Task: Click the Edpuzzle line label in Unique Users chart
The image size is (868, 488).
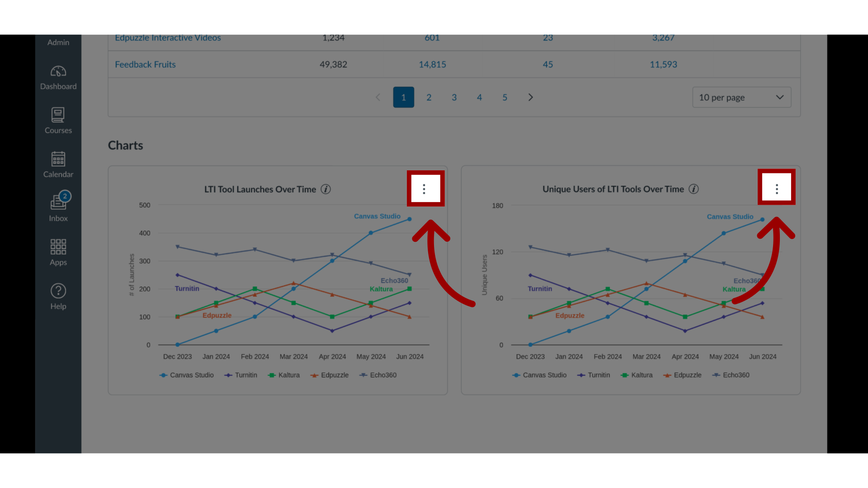Action: [x=570, y=315]
